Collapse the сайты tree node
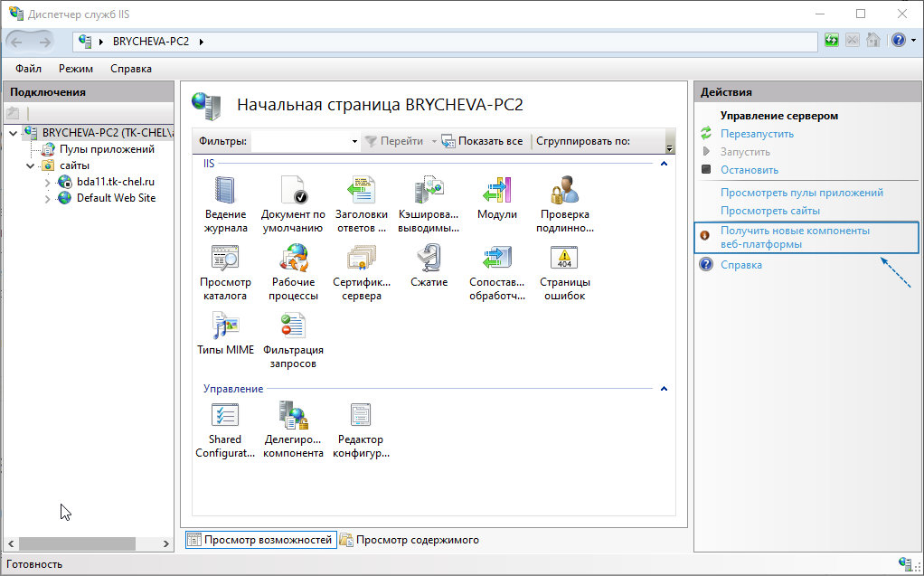This screenshot has width=924, height=576. (x=30, y=166)
